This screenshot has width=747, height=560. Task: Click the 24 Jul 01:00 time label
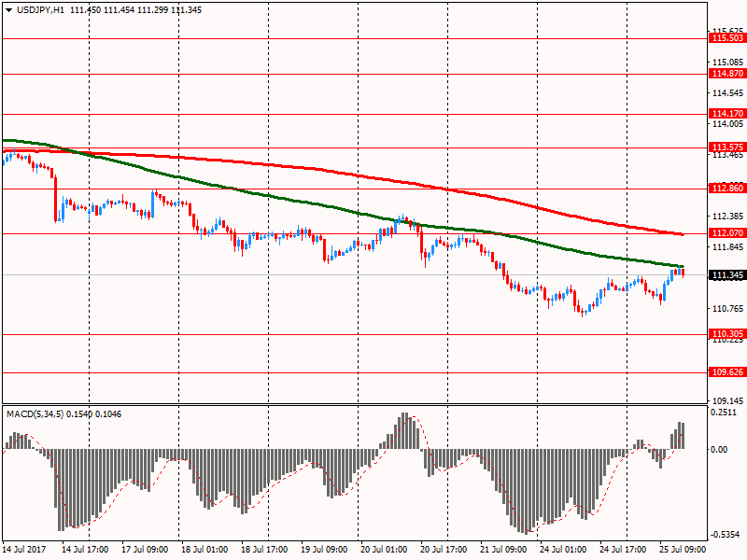pos(563,549)
